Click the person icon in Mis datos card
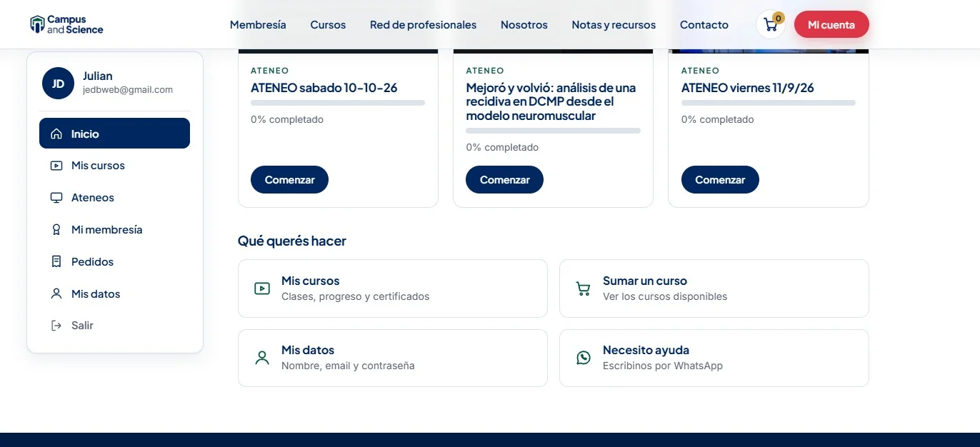Screen dimensions: 980x447 [262, 358]
